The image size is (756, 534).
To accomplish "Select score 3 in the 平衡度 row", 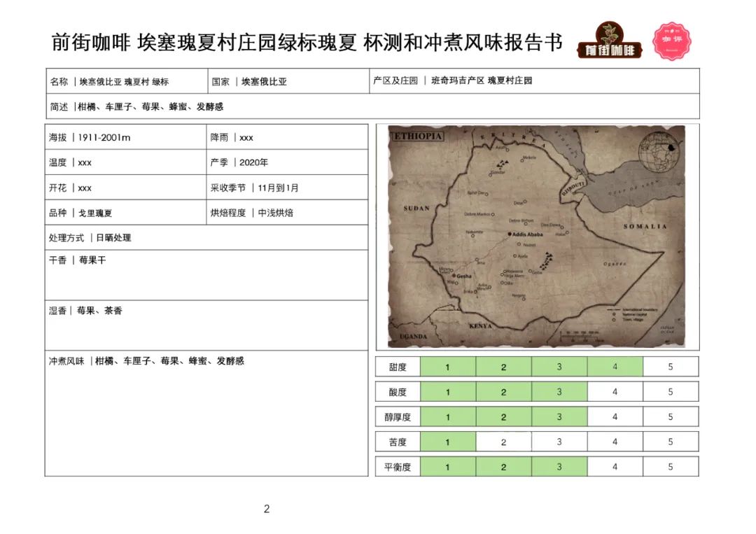I will (x=559, y=467).
